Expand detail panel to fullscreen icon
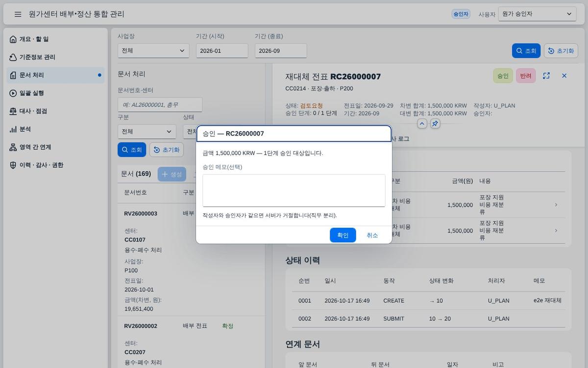This screenshot has width=588, height=368. [546, 76]
